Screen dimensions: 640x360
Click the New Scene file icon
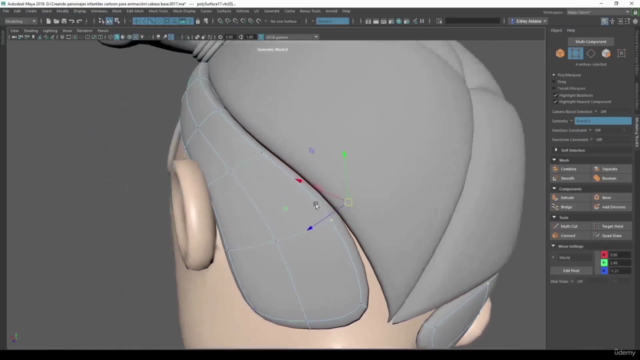pyautogui.click(x=49, y=21)
